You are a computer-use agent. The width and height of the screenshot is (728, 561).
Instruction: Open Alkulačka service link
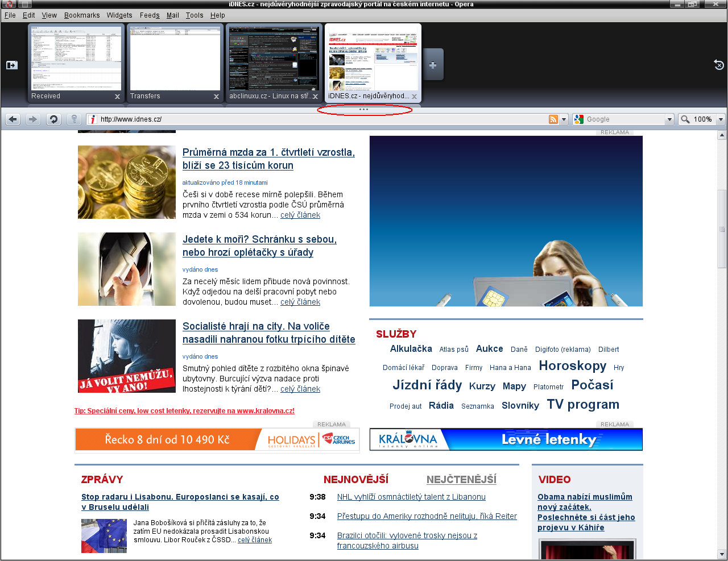pyautogui.click(x=411, y=349)
